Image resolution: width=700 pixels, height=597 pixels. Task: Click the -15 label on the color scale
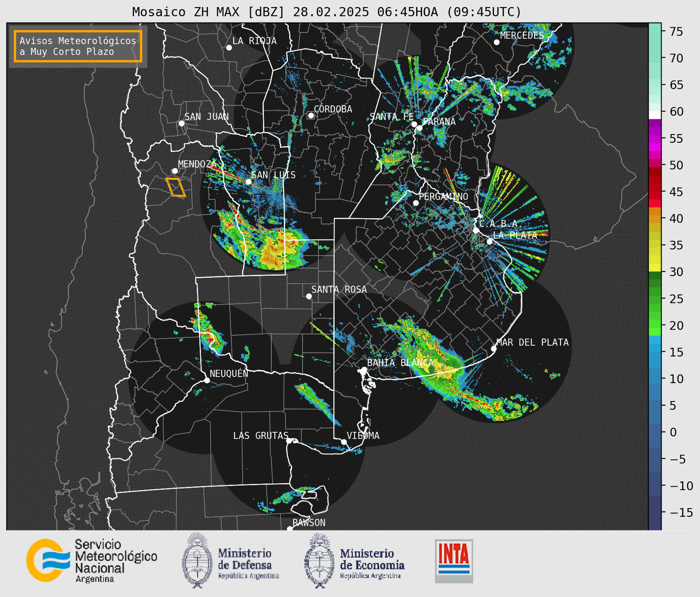(x=681, y=512)
